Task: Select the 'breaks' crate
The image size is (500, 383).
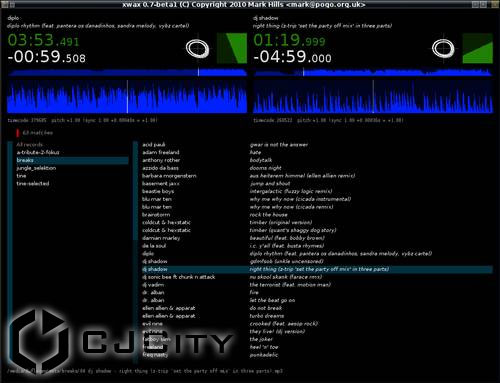Action: point(72,160)
